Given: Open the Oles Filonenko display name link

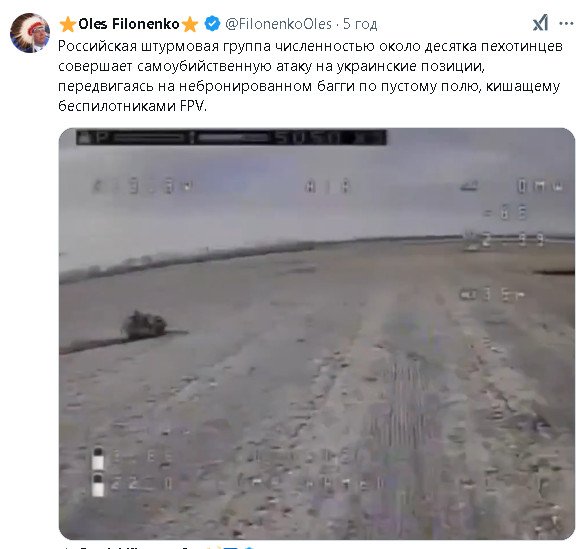Looking at the screenshot, I should coord(129,24).
